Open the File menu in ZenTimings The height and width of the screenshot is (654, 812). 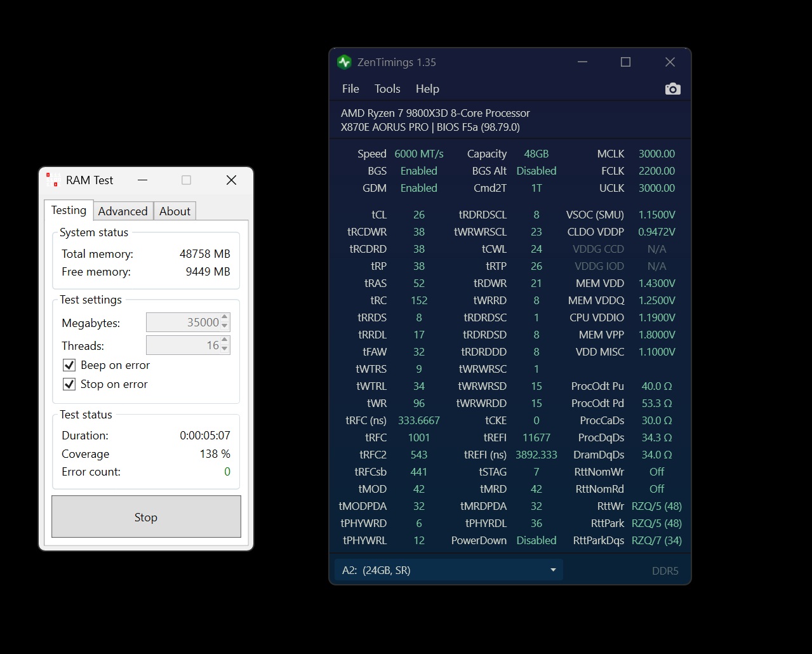click(x=350, y=89)
